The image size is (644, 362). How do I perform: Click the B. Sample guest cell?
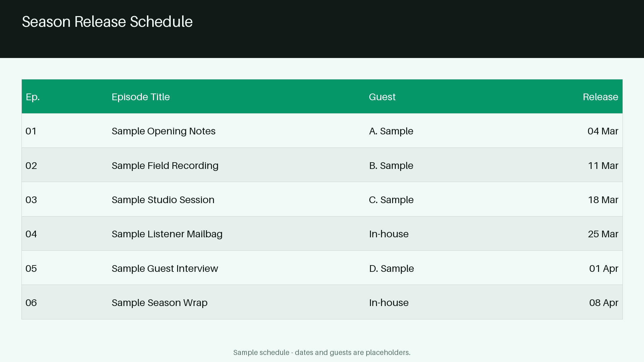click(391, 166)
